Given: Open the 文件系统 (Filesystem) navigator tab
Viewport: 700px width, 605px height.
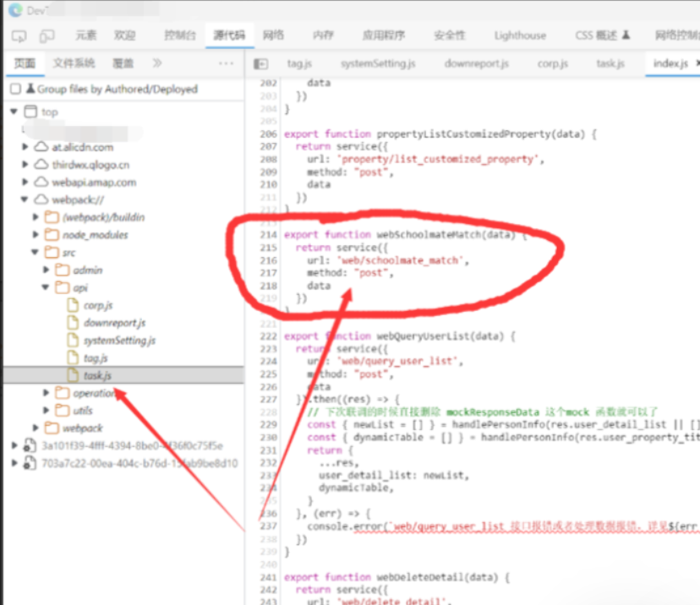Looking at the screenshot, I should (x=74, y=63).
